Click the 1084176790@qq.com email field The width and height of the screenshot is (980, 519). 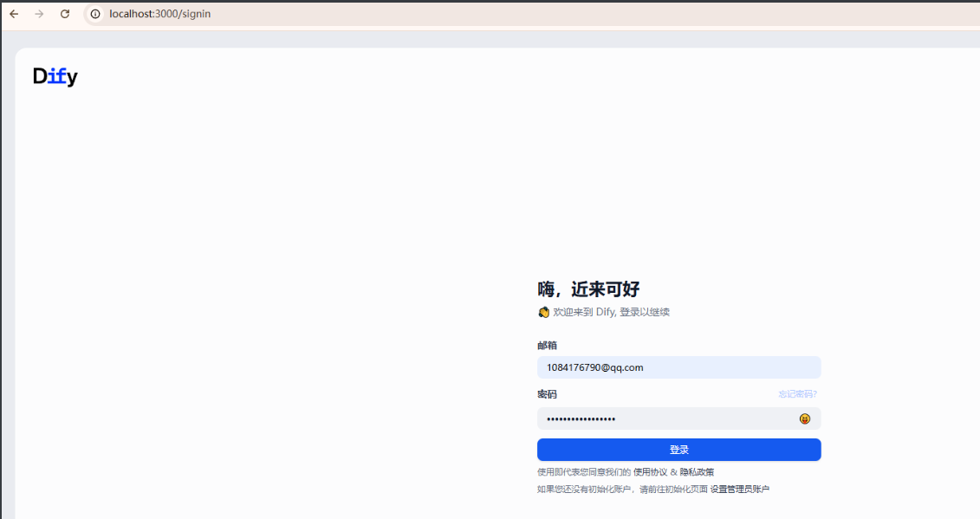(x=678, y=367)
